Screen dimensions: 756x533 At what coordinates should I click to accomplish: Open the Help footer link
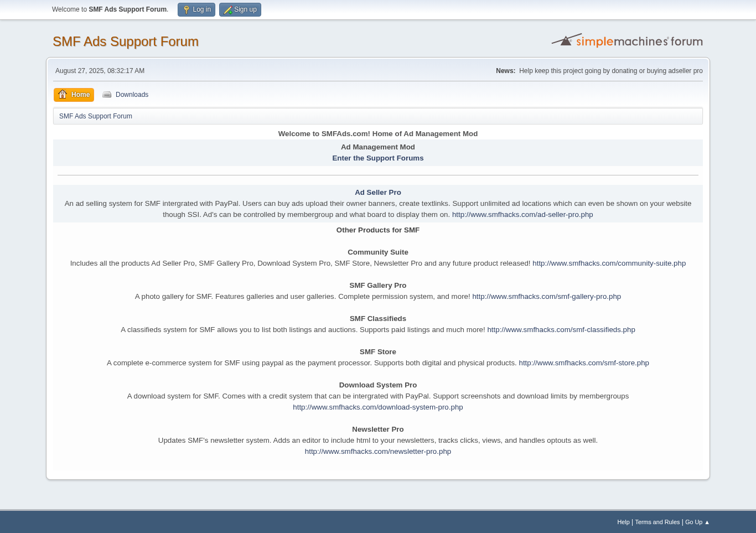click(623, 522)
